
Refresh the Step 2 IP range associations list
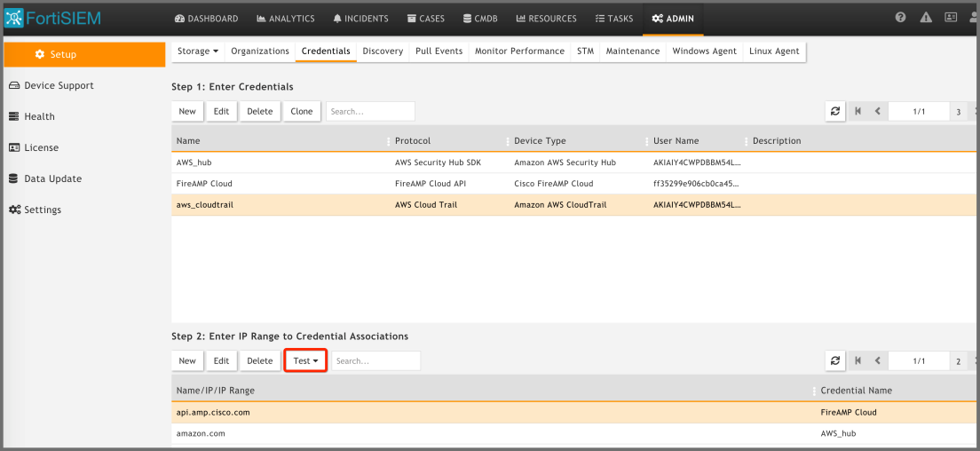tap(835, 360)
